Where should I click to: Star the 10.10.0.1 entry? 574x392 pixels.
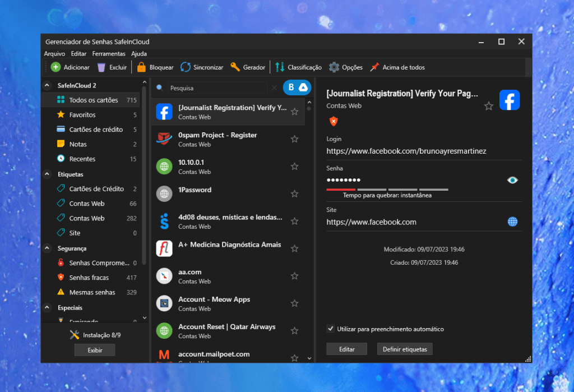tap(294, 167)
